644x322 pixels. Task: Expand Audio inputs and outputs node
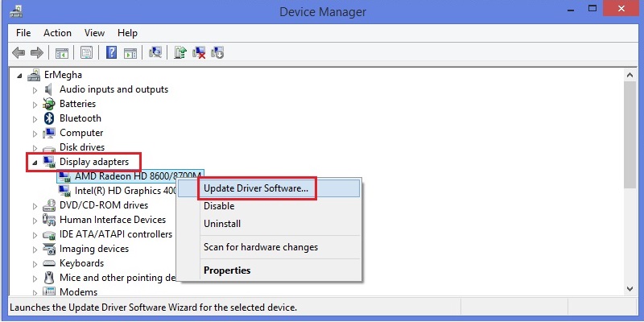(35, 90)
